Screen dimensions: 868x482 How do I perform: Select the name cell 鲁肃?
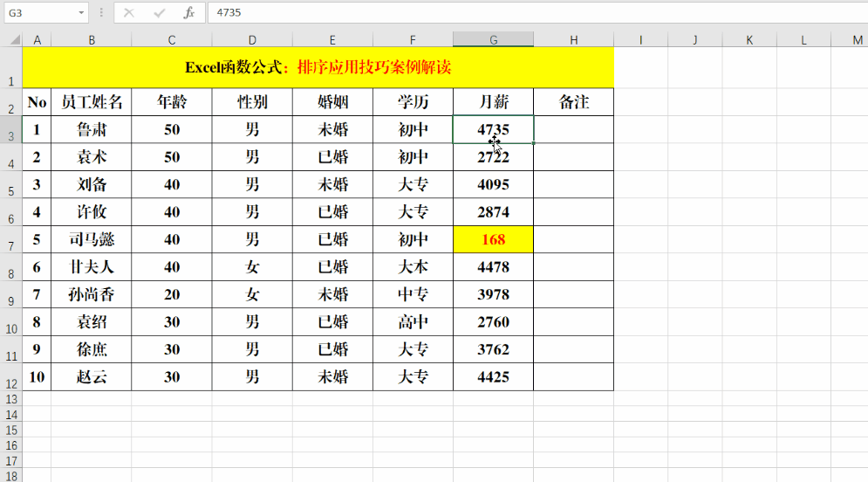point(92,129)
